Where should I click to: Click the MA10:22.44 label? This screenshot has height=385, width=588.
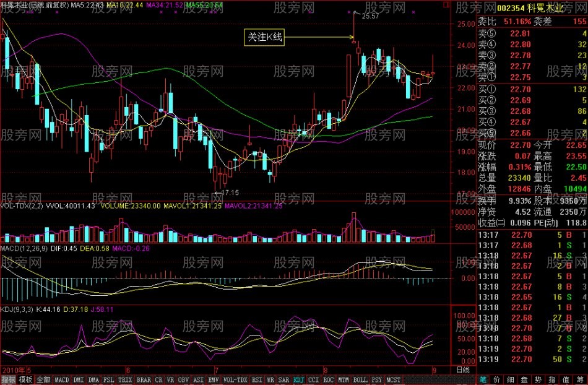(x=124, y=5)
